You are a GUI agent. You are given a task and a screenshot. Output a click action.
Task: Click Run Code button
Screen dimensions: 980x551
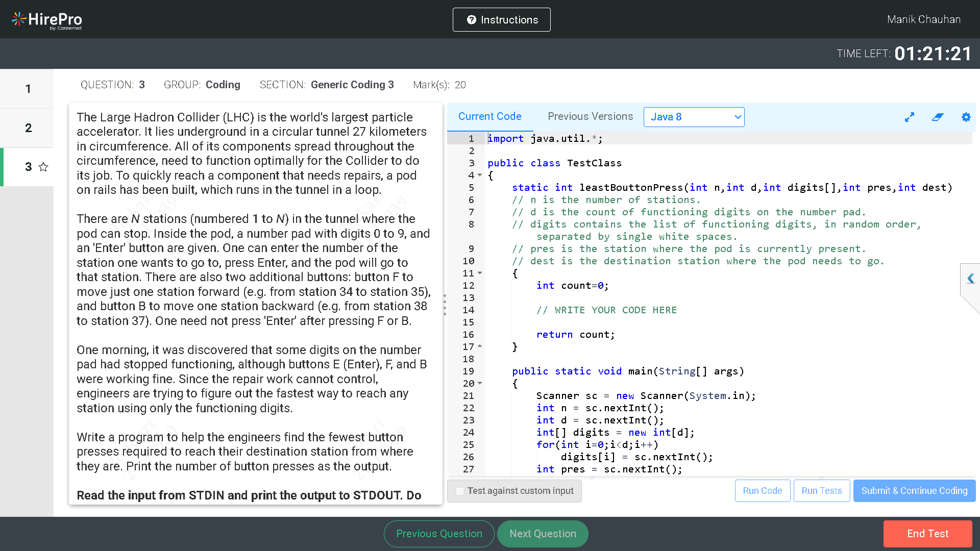point(763,491)
